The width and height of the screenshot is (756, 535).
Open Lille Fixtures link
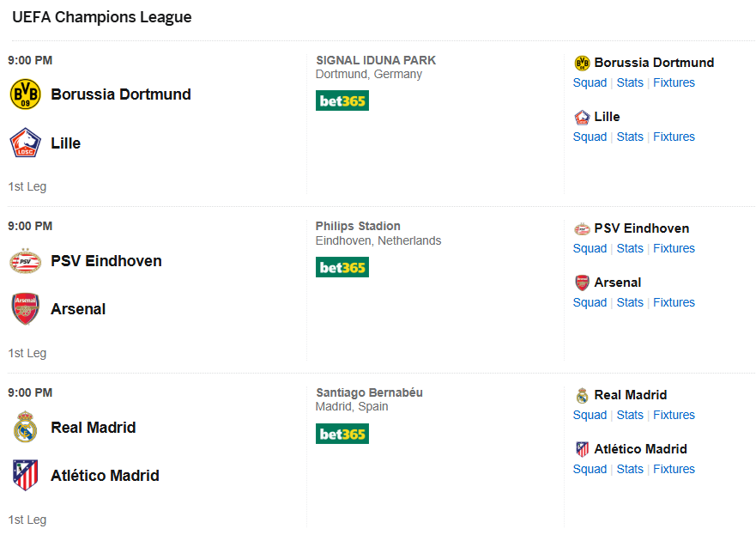(x=674, y=137)
